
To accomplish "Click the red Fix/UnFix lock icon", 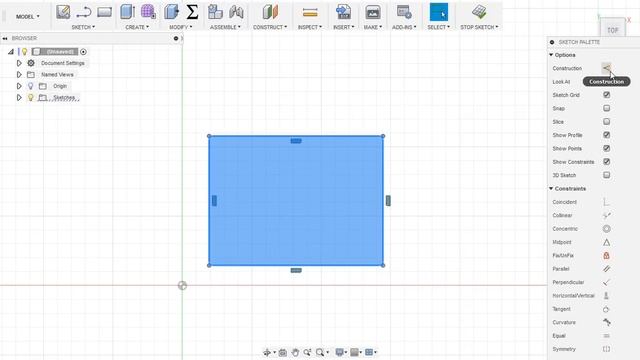I will [x=607, y=256].
